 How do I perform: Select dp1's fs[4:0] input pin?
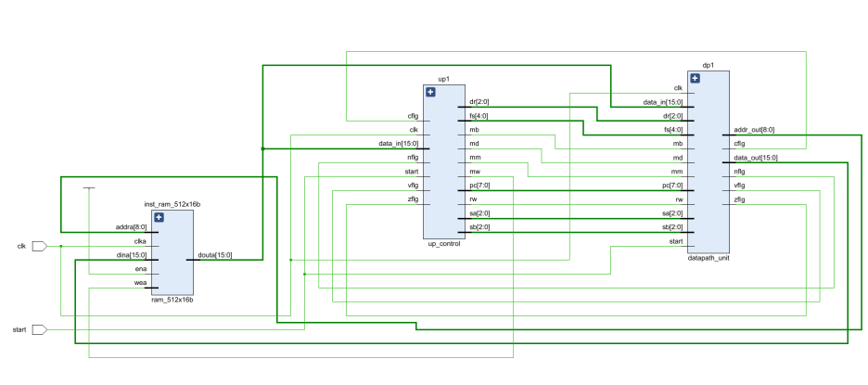[673, 130]
